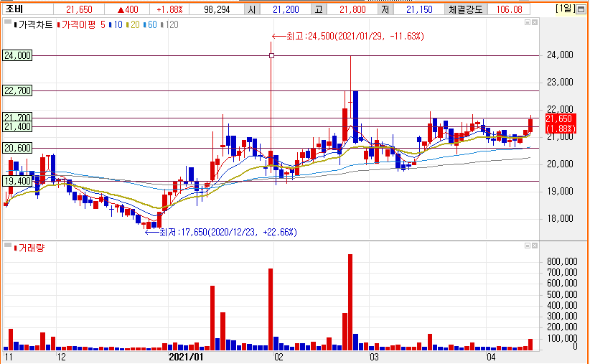The height and width of the screenshot is (364, 590).
Task: Click the 체결강도 label
Action: [x=465, y=9]
